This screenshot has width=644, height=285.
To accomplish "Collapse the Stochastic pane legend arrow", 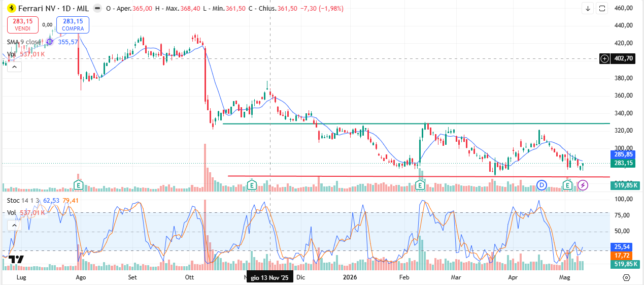I will pos(14,225).
